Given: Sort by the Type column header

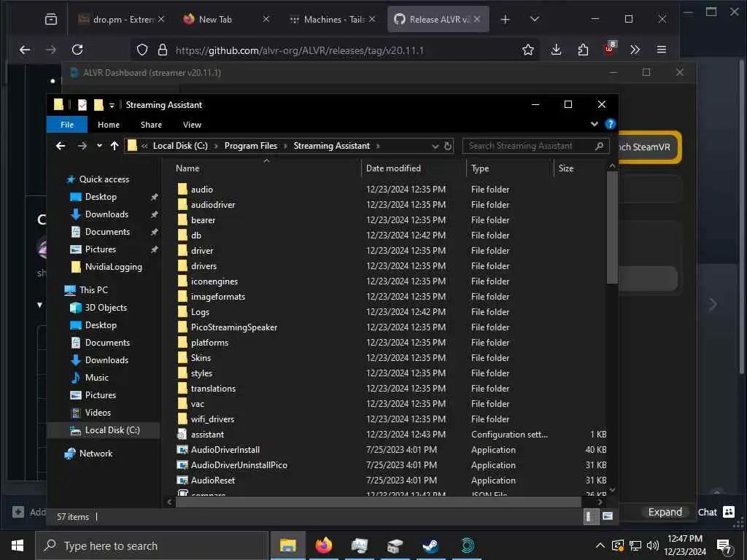Looking at the screenshot, I should pos(480,168).
